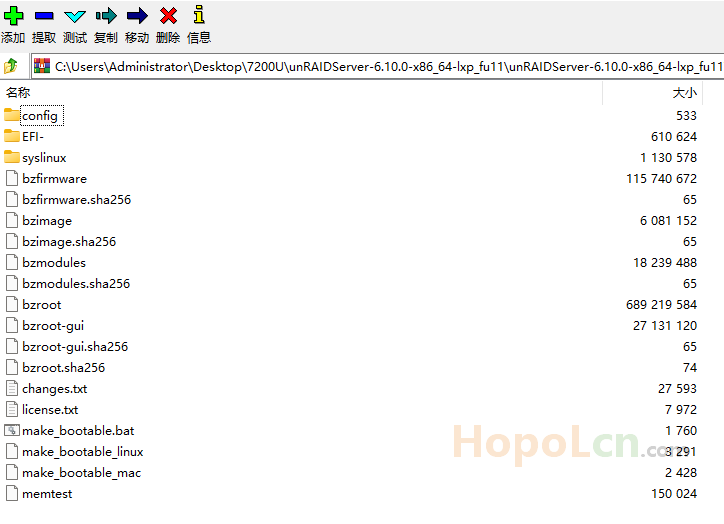
Task: Click the size value 1 760
Action: pyautogui.click(x=681, y=431)
